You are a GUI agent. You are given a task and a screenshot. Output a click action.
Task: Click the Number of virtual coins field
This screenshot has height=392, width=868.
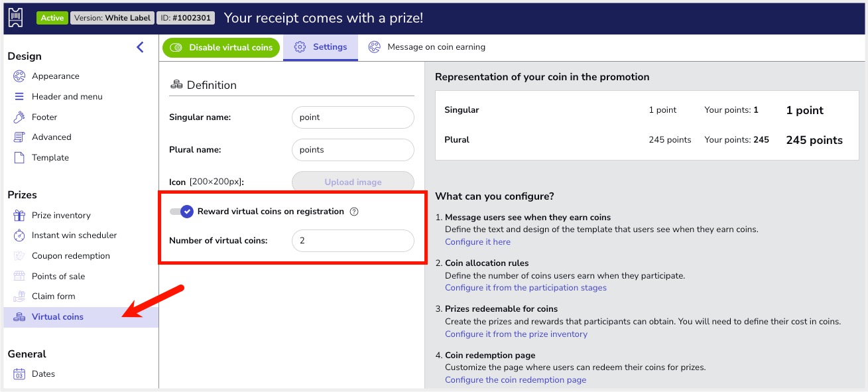(353, 241)
